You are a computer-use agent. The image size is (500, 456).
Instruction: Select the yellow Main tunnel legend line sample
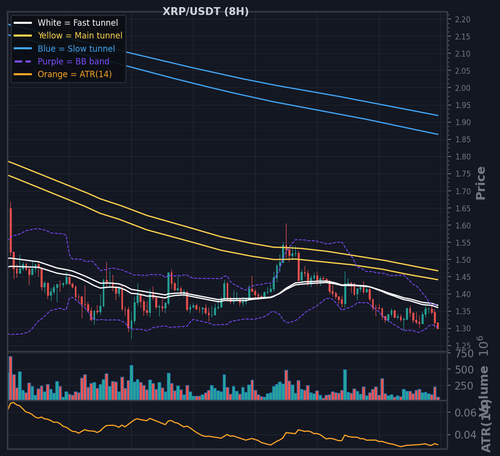coord(23,36)
